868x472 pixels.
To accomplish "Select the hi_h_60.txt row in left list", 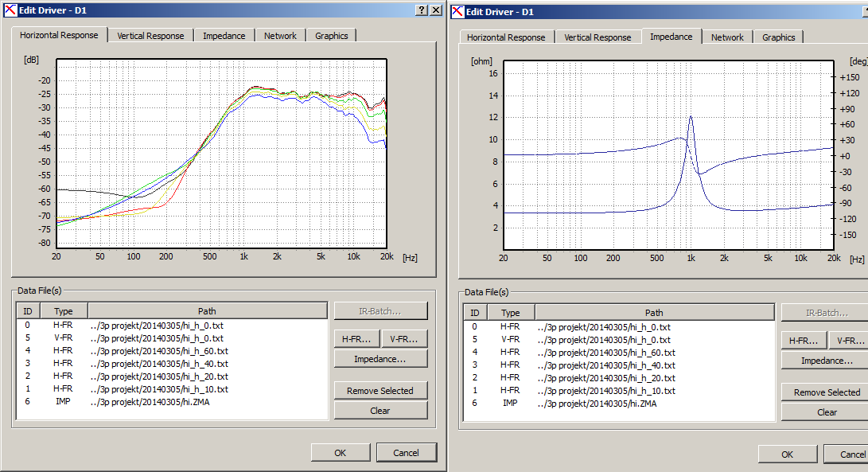I will click(172, 351).
